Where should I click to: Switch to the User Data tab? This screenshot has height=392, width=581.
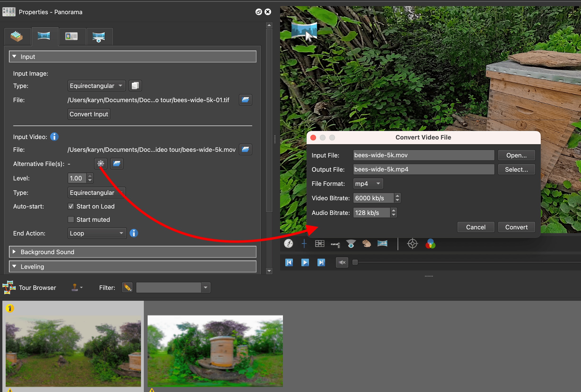click(72, 36)
